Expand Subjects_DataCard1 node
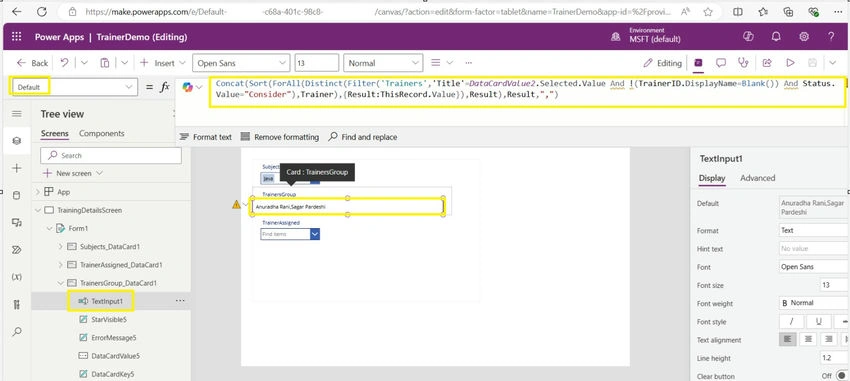Viewport: 850px width, 381px height. 60,247
